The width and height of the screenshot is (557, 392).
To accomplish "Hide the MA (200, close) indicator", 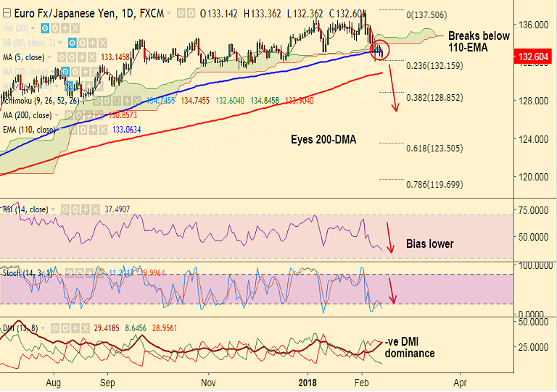I will click(69, 115).
